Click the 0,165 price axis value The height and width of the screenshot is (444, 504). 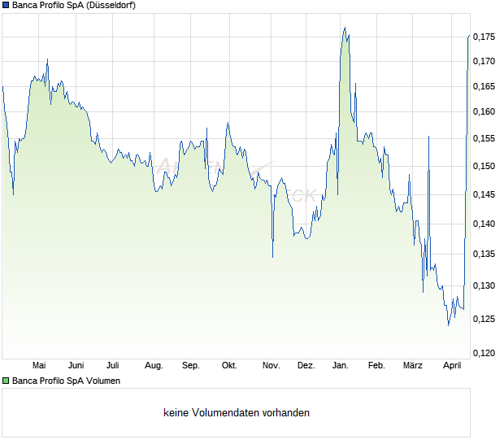(x=484, y=86)
